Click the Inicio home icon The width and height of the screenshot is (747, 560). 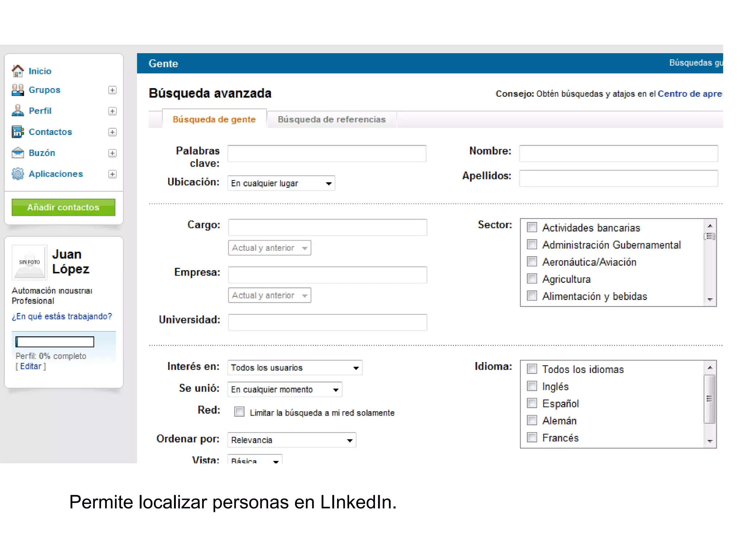pos(18,71)
